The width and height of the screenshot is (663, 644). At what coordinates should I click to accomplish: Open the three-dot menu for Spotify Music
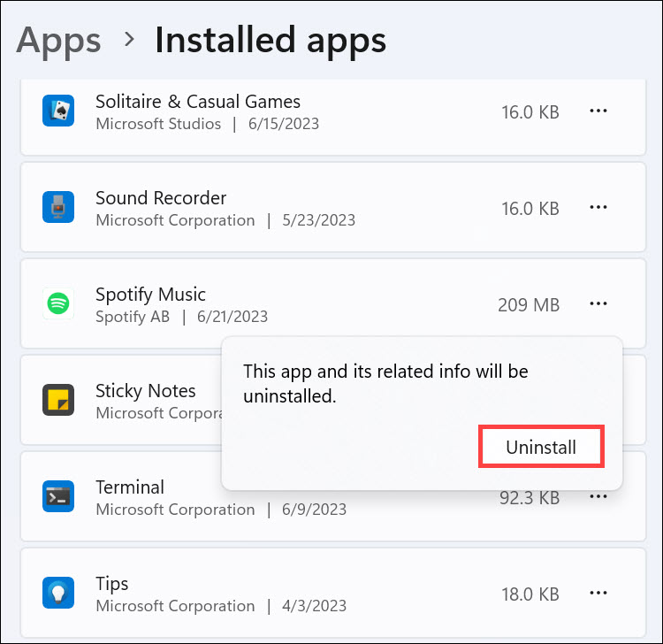[598, 304]
